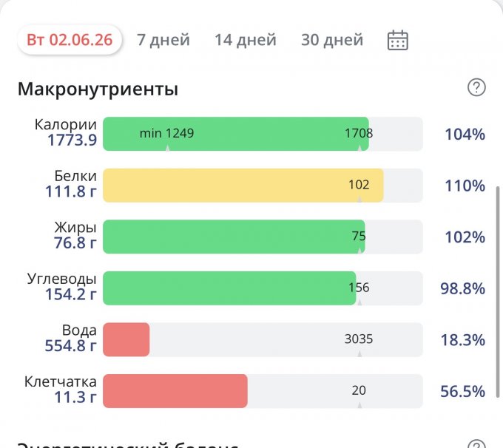Click the green Калории progress bar
Screen dimensions: 503x448
(236, 134)
